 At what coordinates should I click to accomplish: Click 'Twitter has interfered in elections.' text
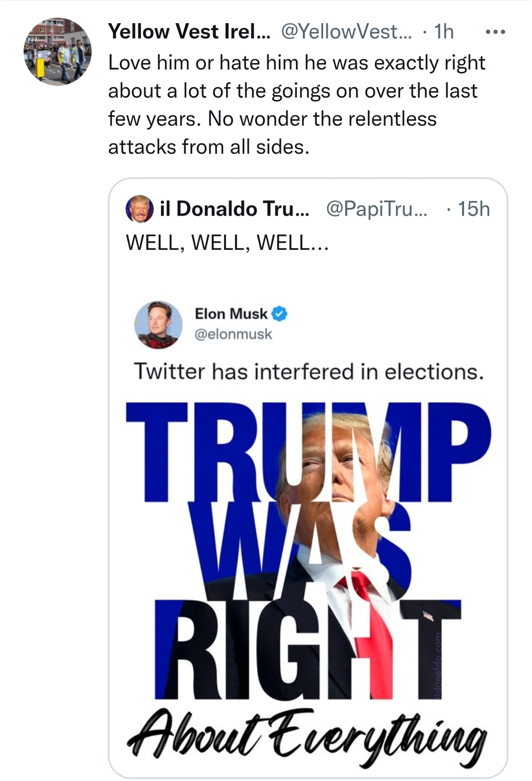click(x=308, y=372)
